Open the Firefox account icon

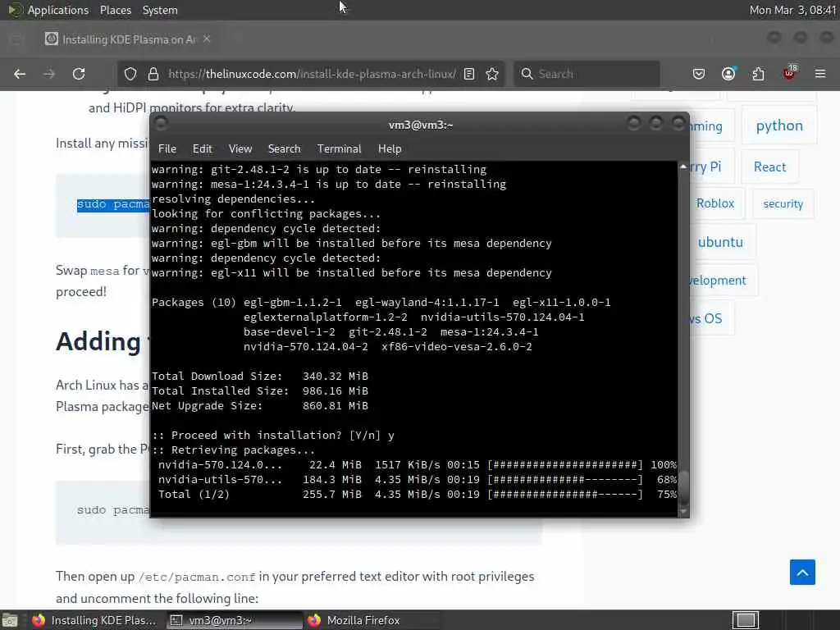tap(728, 74)
